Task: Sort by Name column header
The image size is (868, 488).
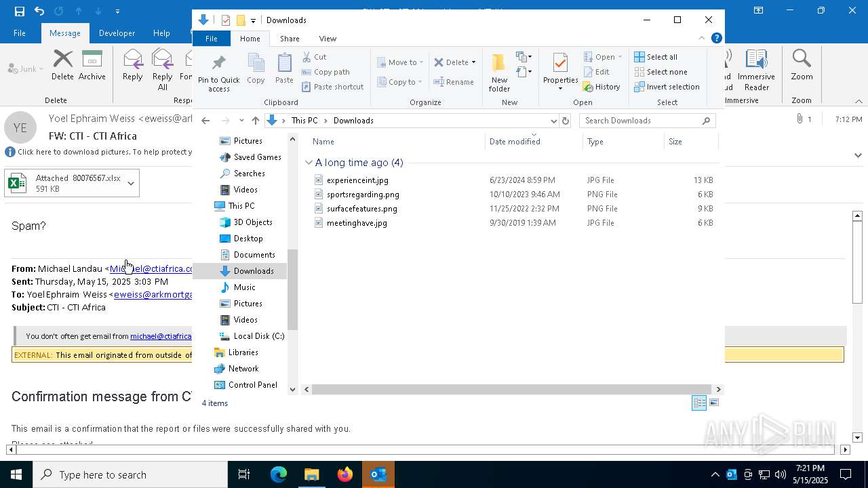Action: (x=397, y=141)
